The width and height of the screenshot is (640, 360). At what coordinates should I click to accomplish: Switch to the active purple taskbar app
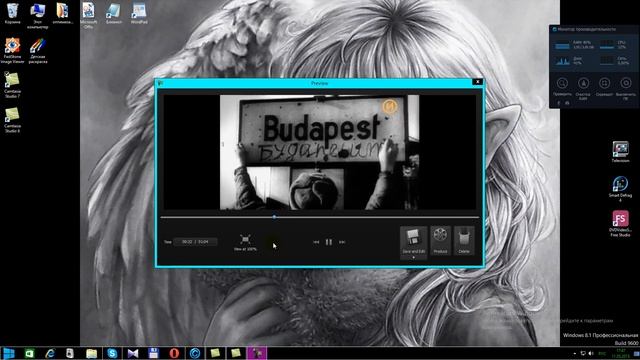pyautogui.click(x=257, y=353)
